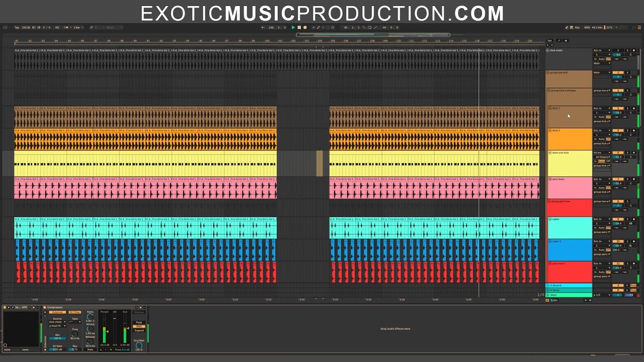This screenshot has height=362, width=644.
Task: Open kick chain Ext. In input dropdown
Action: pyautogui.click(x=602, y=50)
